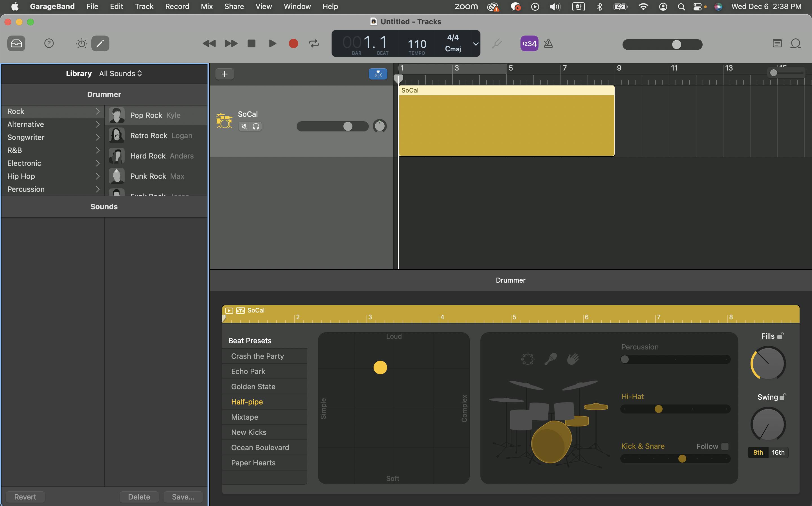Click the Stop button
Viewport: 812px width, 506px height.
point(251,43)
